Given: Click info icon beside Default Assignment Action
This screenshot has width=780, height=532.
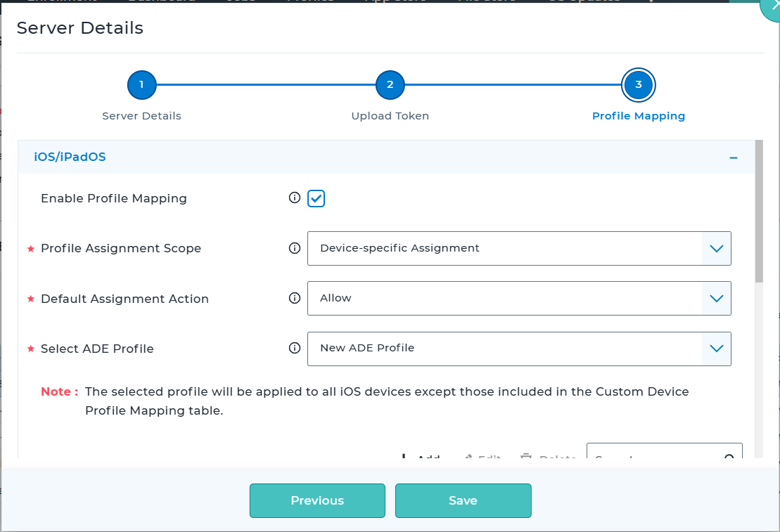Looking at the screenshot, I should [295, 298].
